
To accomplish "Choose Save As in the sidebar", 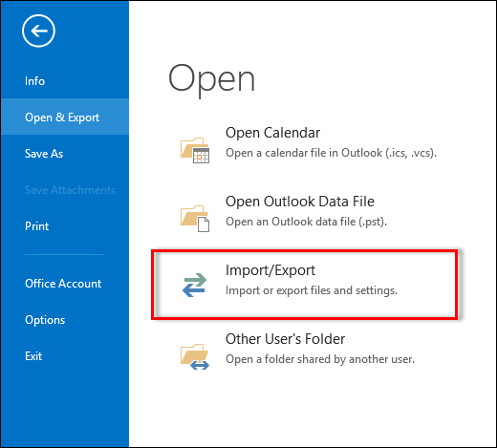I will 65,154.
